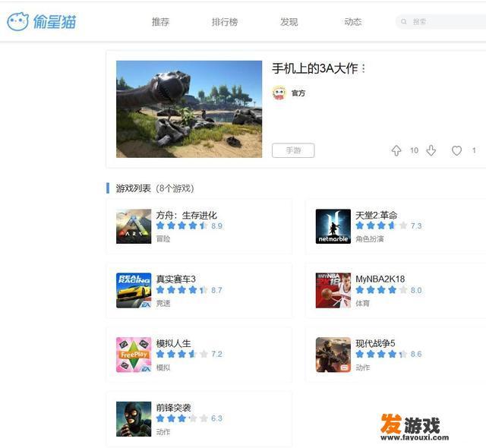This screenshot has width=486, height=448.
Task: Click the 角色扮演 genre label
Action: pyautogui.click(x=370, y=239)
